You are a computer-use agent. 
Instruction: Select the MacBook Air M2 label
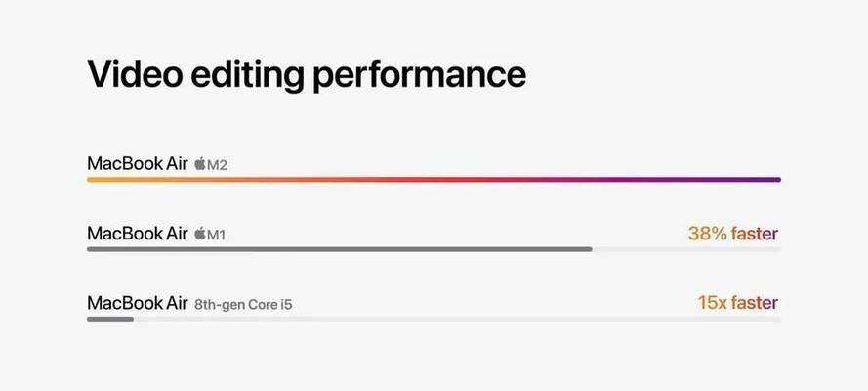pos(157,164)
